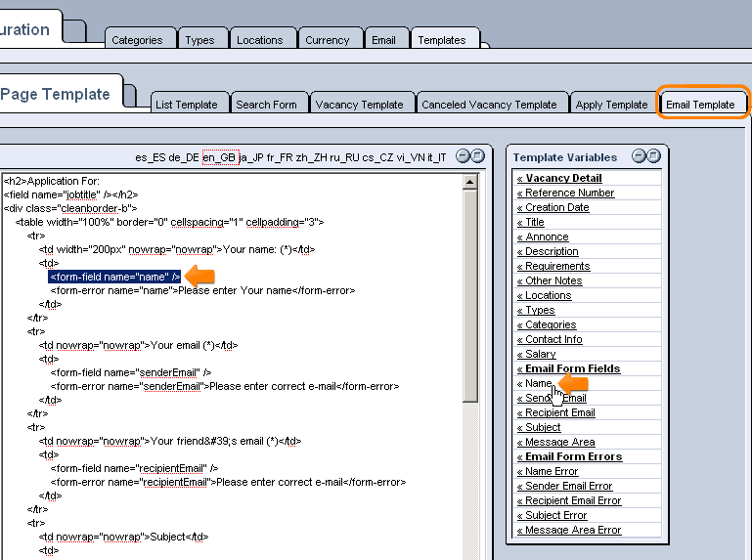Click the recipientEmail form-field code line
This screenshot has height=560, width=752.
pos(134,468)
